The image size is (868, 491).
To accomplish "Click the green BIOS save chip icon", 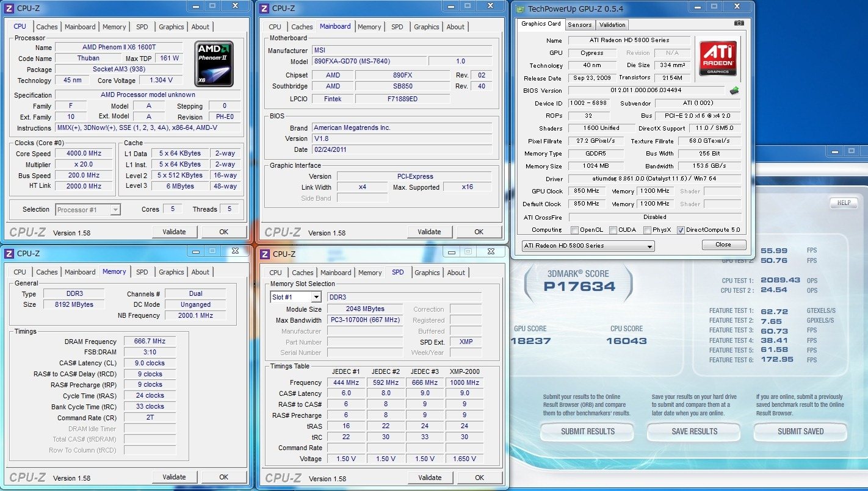I will 734,91.
